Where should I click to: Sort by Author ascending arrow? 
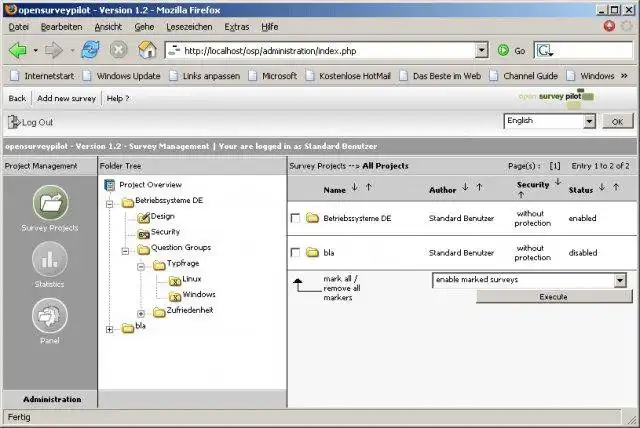(x=480, y=187)
